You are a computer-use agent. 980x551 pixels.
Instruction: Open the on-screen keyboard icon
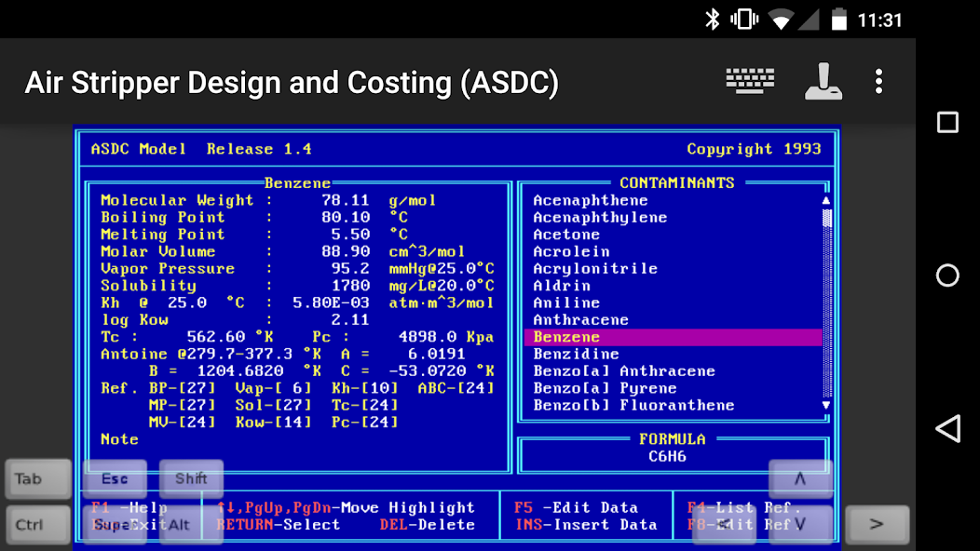[x=750, y=81]
